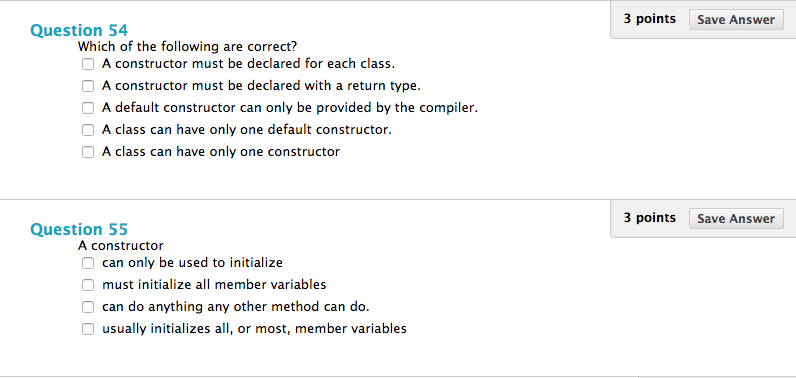Click the '3 points' label of Question 54
This screenshot has height=378, width=796.
point(650,19)
